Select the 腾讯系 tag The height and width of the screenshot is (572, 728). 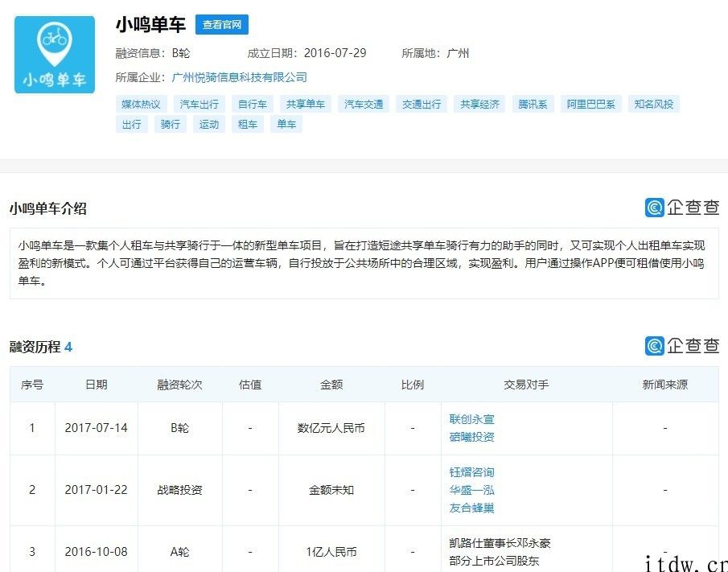coord(533,104)
